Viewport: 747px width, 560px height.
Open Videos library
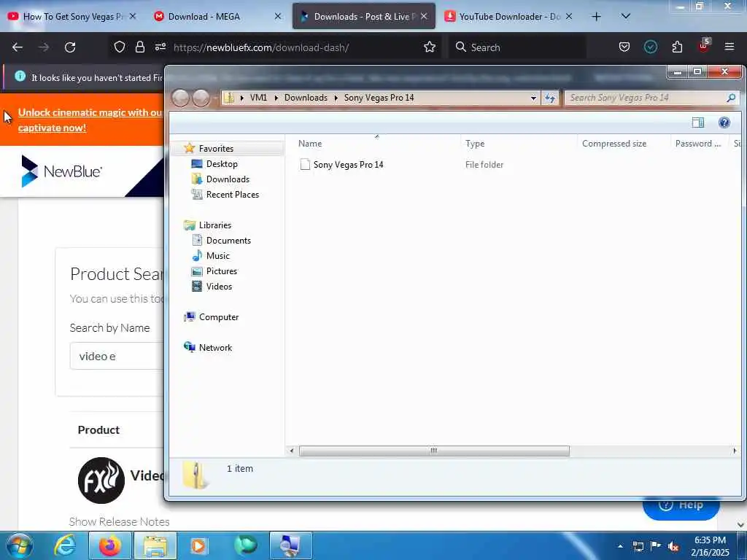[219, 286]
